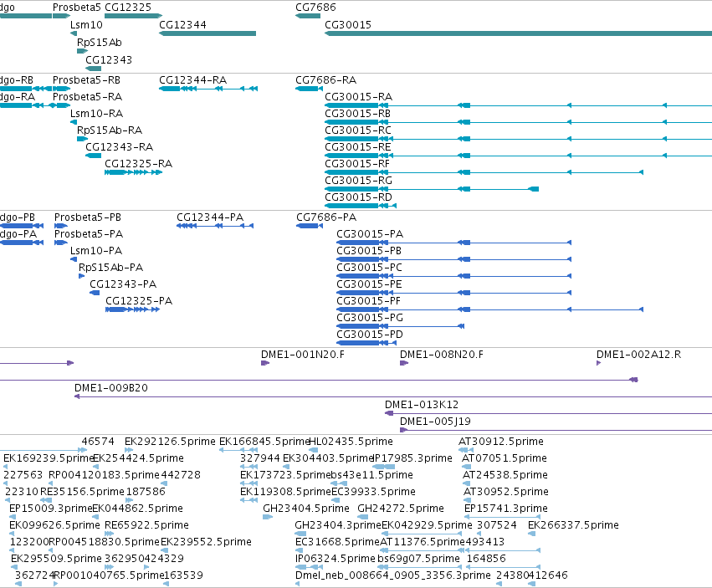Viewport: 712px width, 588px height.
Task: Click BAC end DME1-002A12.R
Action: click(598, 363)
